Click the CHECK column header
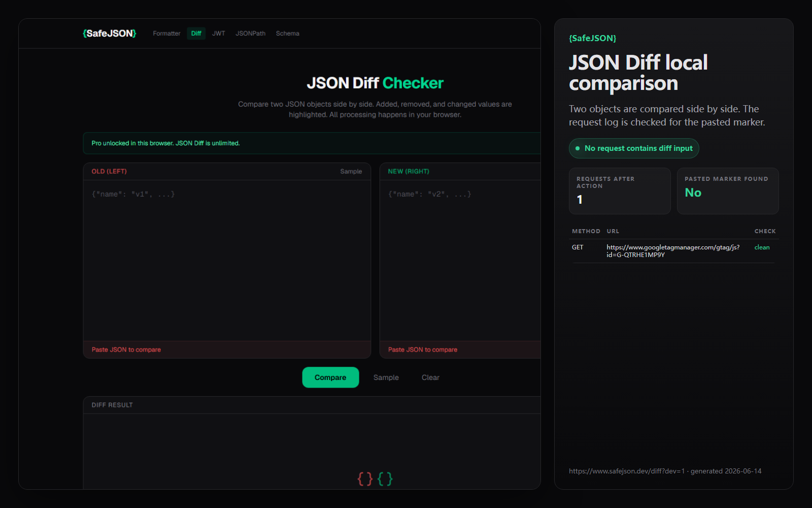 click(765, 231)
